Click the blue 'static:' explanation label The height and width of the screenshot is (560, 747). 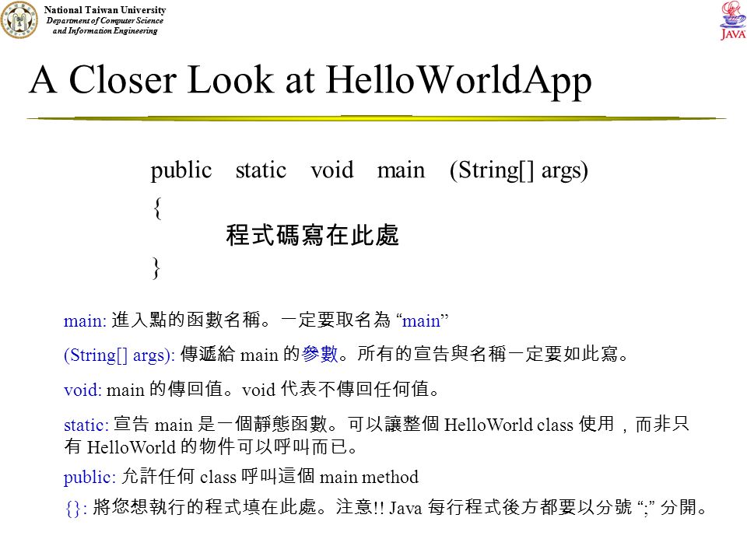tap(86, 425)
